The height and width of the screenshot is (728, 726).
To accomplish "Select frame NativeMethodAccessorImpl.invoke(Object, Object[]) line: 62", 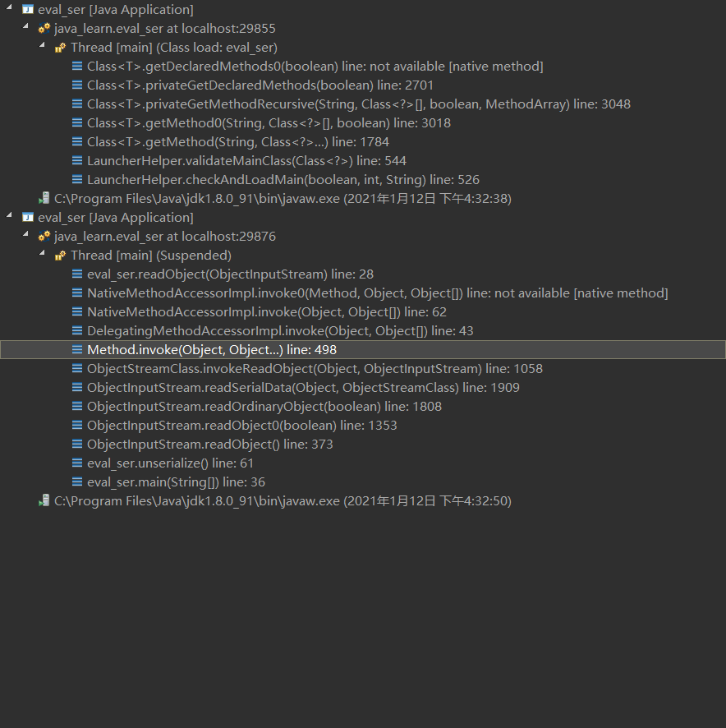I will (x=267, y=312).
